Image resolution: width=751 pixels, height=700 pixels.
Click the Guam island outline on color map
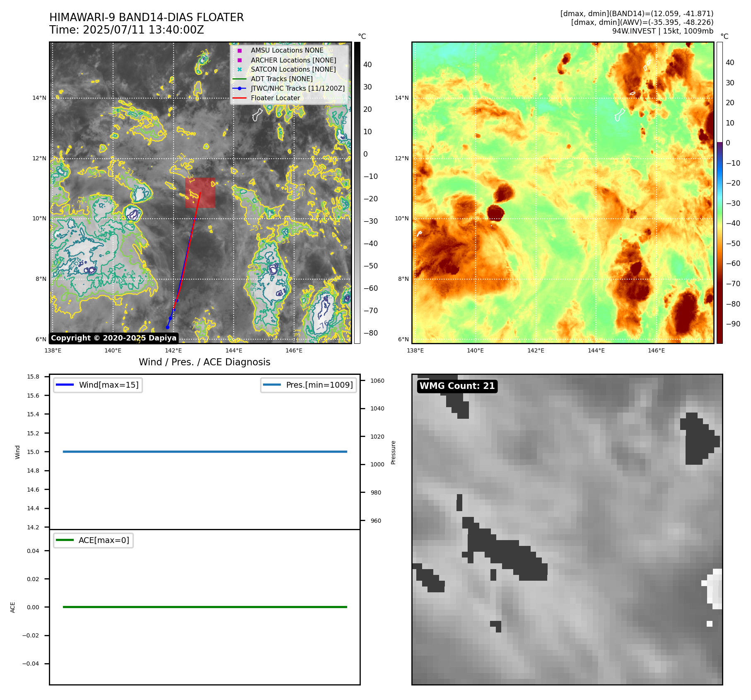click(x=620, y=115)
